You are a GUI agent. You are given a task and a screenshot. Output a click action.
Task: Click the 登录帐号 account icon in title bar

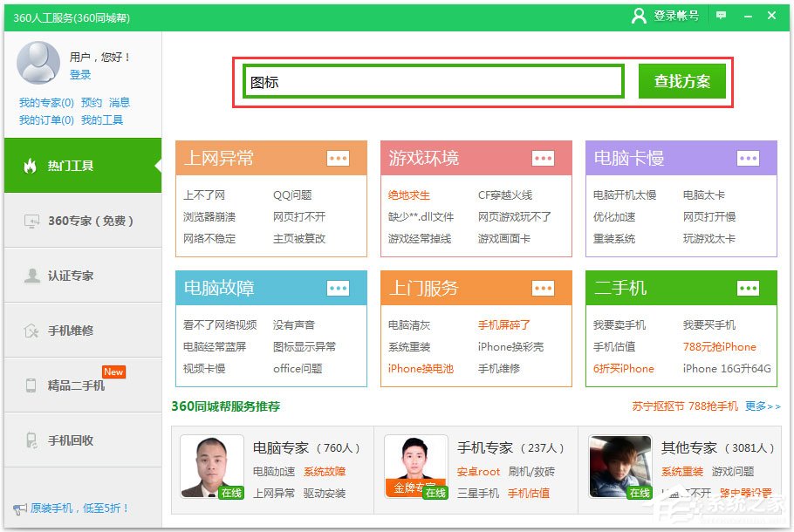pos(640,15)
